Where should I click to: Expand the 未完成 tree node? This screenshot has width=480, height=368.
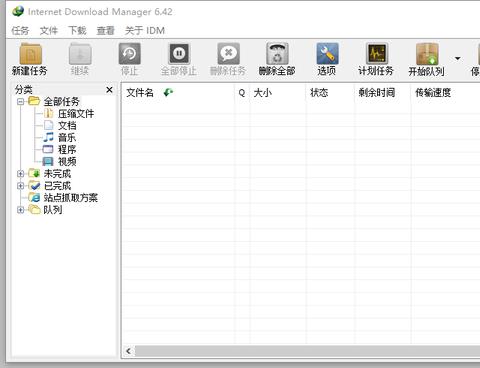click(21, 174)
